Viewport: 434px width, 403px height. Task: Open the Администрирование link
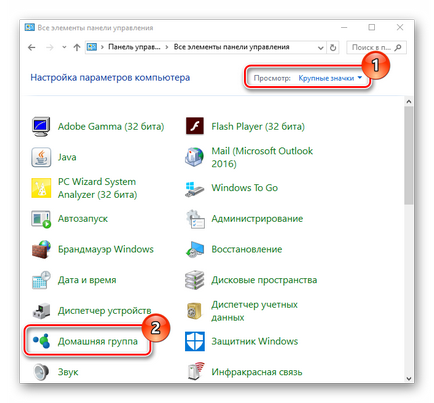[257, 219]
